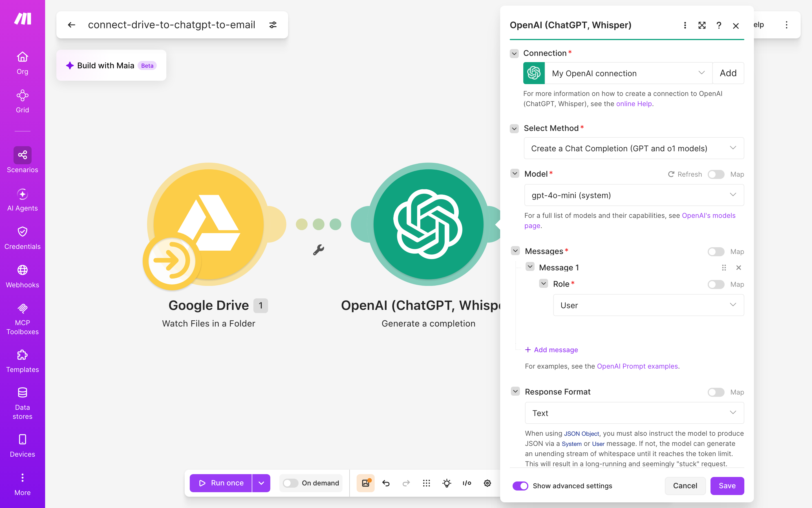Viewport: 812px width, 508px height.
Task: Redo the change in the toolbar
Action: click(x=406, y=483)
